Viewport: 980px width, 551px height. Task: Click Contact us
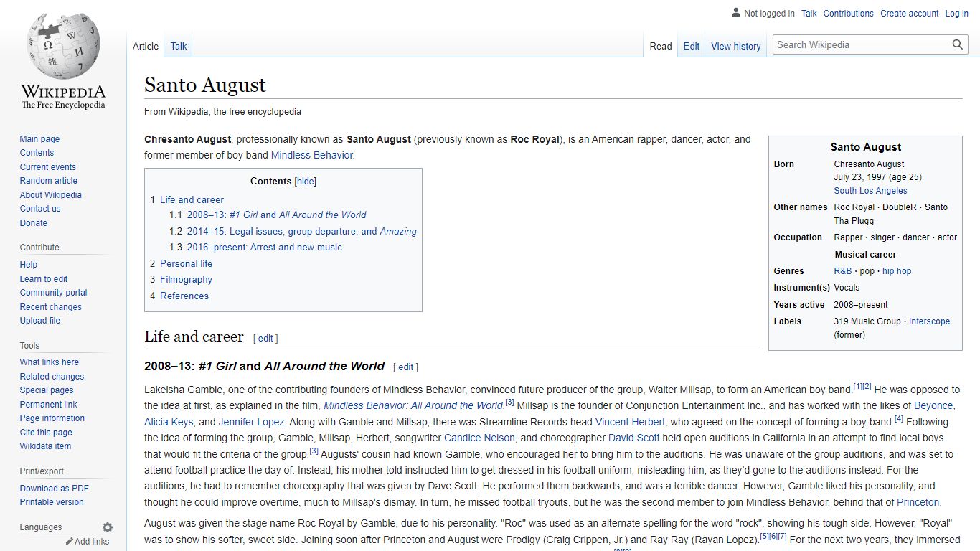(x=40, y=209)
